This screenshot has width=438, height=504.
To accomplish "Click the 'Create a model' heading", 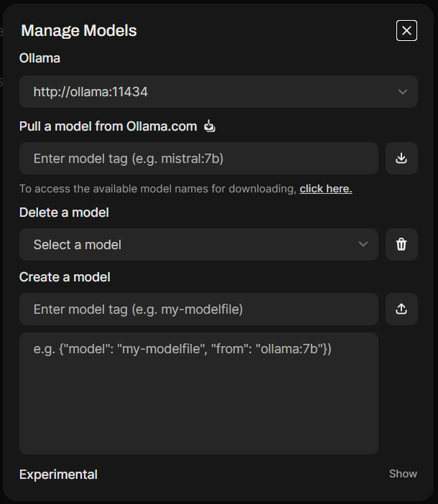I will point(65,277).
